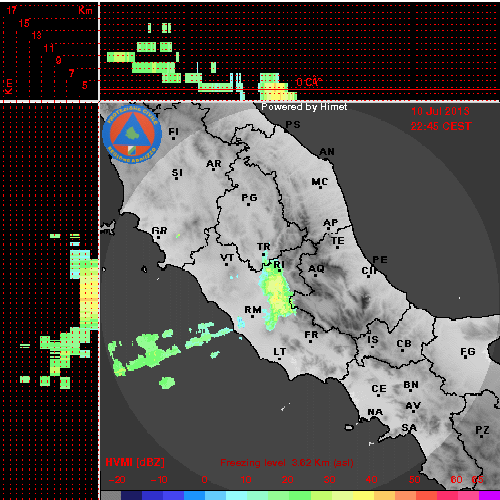
Task: Click the AQ city label
Action: [x=316, y=268]
